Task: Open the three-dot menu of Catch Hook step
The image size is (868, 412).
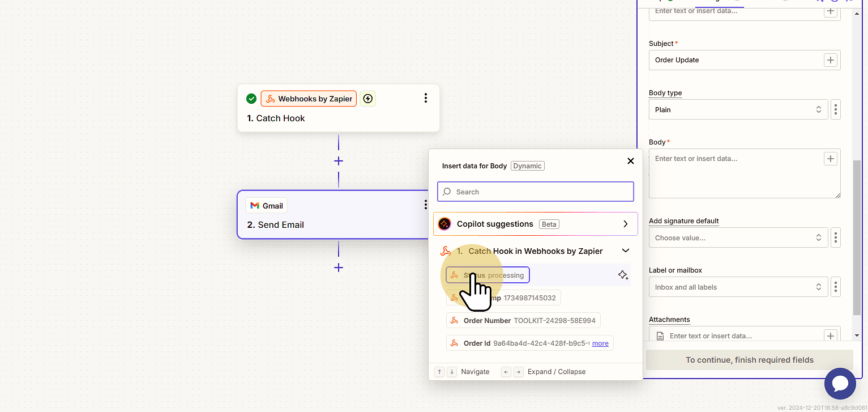Action: coord(426,99)
